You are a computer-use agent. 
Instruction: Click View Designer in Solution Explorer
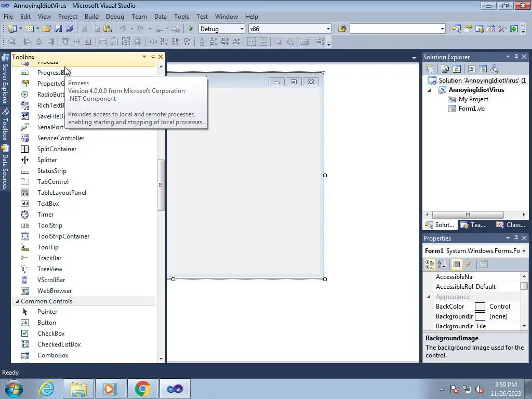click(x=483, y=69)
